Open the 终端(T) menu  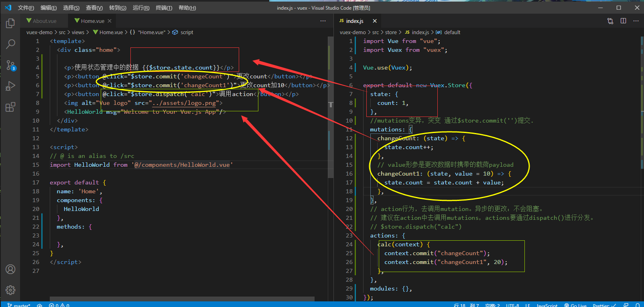[x=164, y=8]
